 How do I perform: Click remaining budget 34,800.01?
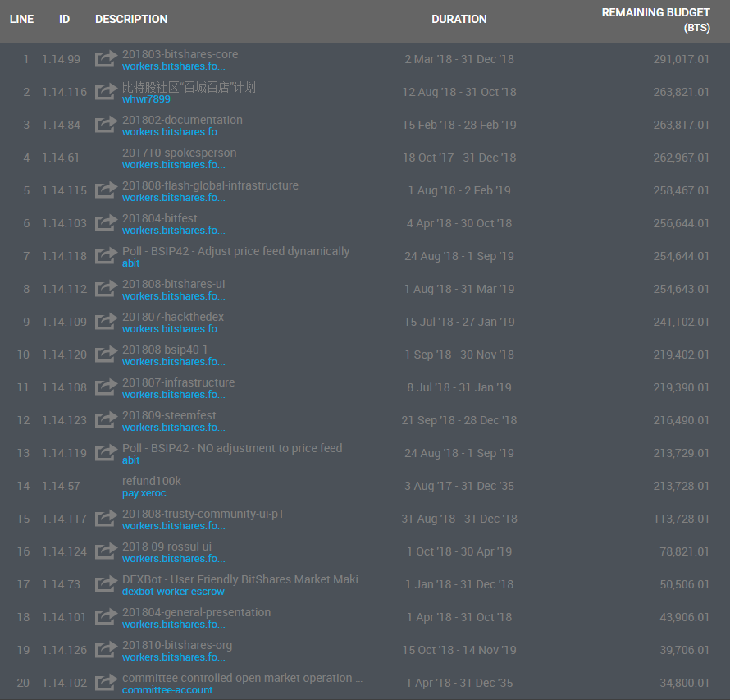point(684,683)
